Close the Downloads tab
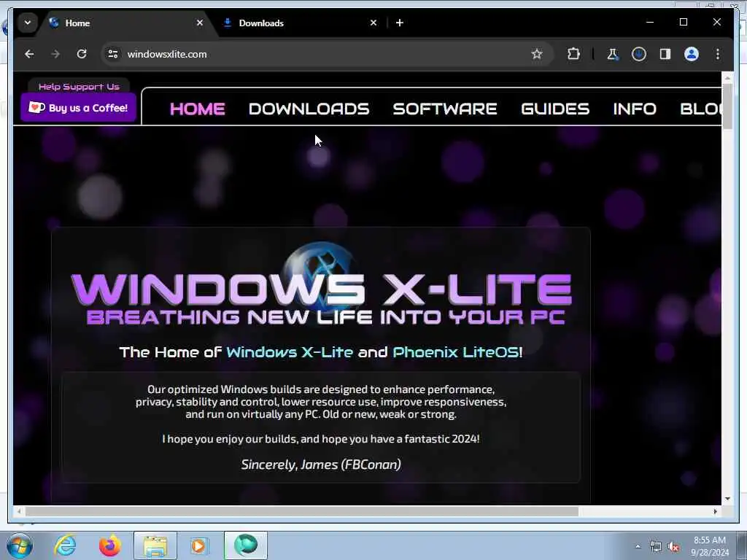 click(373, 23)
